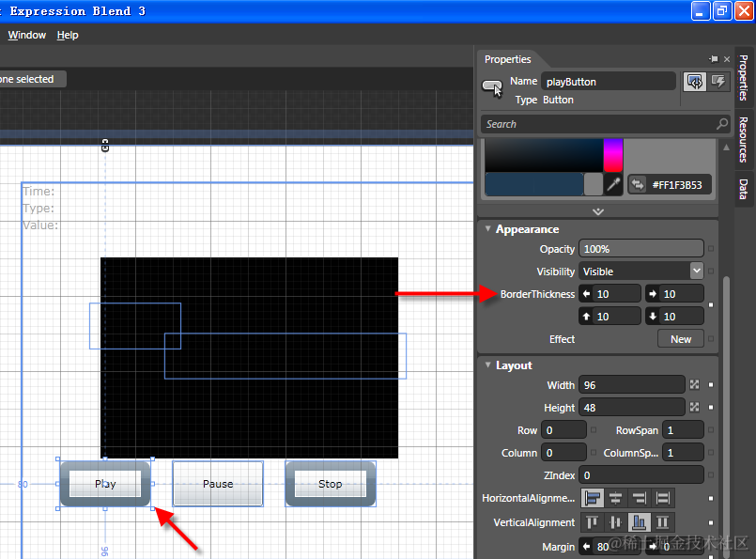Click the Height value field

(632, 408)
